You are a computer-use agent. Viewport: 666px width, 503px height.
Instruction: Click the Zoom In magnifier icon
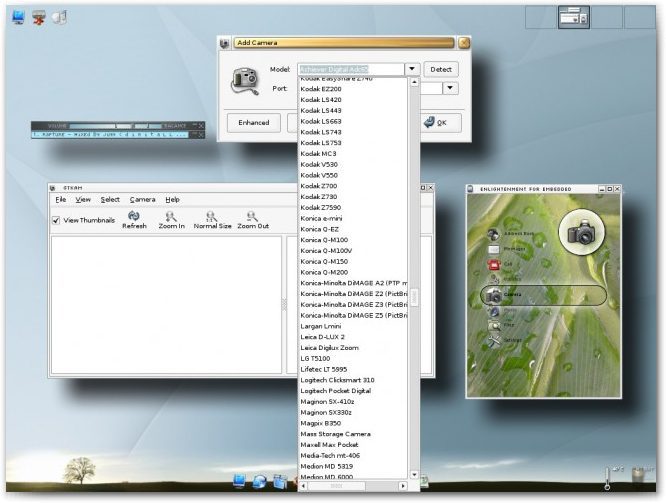click(172, 217)
